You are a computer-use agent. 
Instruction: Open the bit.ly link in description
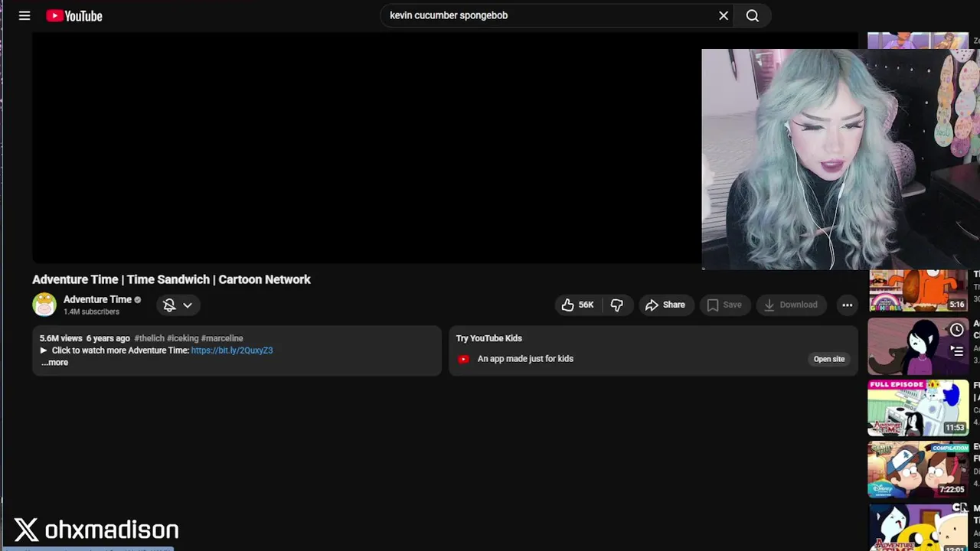click(232, 350)
